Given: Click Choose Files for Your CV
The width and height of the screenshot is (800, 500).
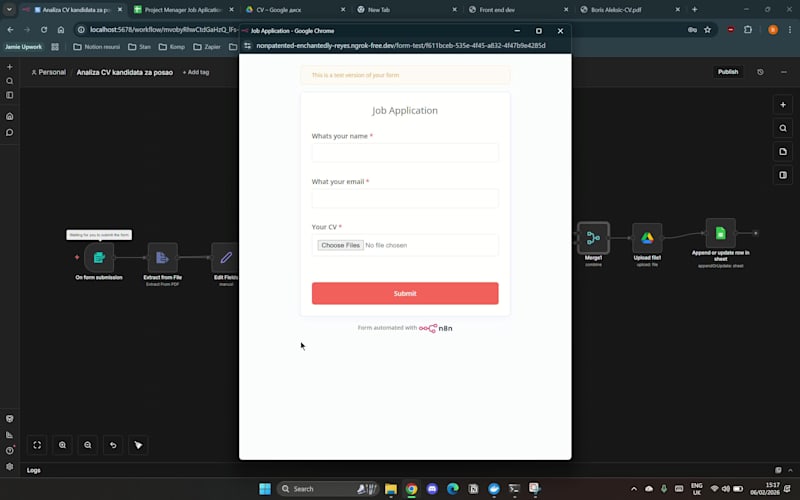Looking at the screenshot, I should pyautogui.click(x=340, y=245).
